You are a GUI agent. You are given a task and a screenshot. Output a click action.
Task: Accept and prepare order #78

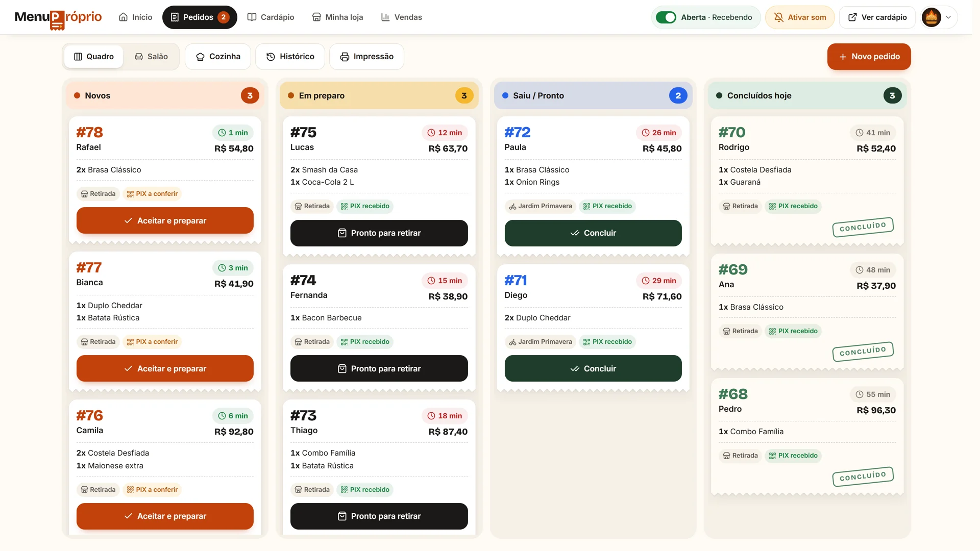pos(165,220)
